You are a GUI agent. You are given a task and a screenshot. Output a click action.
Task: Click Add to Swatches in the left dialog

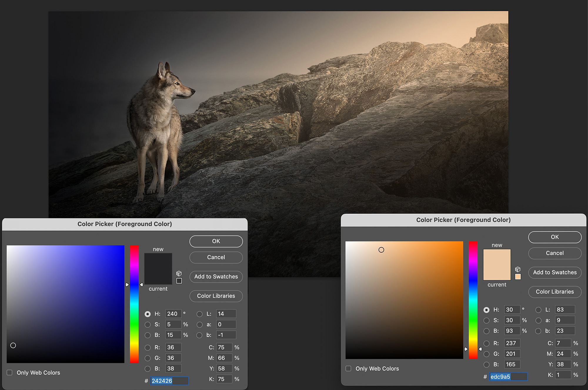coord(216,277)
